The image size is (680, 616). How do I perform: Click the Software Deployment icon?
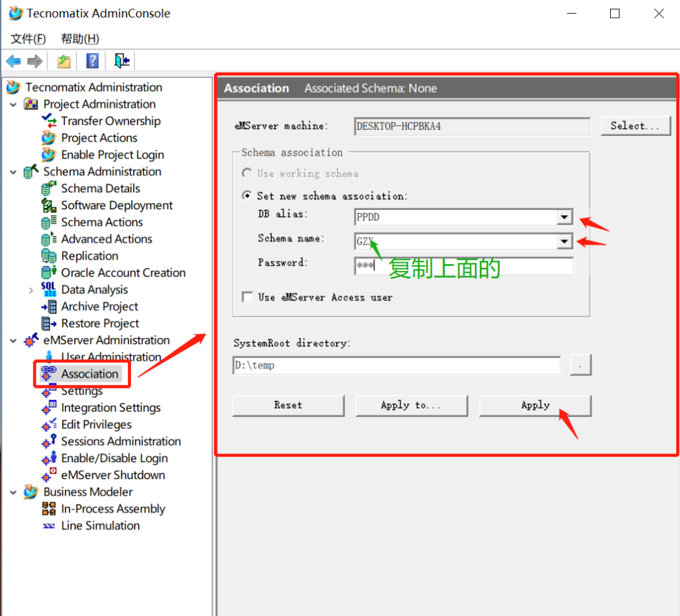[48, 205]
